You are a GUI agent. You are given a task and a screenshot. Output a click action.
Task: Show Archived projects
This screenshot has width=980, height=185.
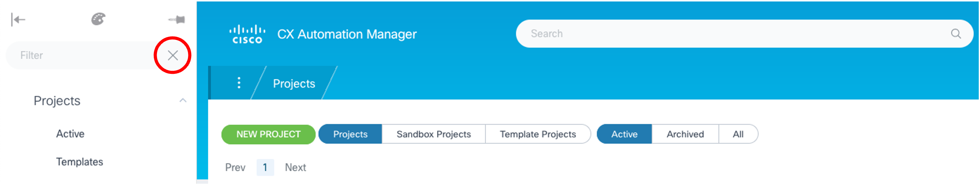685,134
